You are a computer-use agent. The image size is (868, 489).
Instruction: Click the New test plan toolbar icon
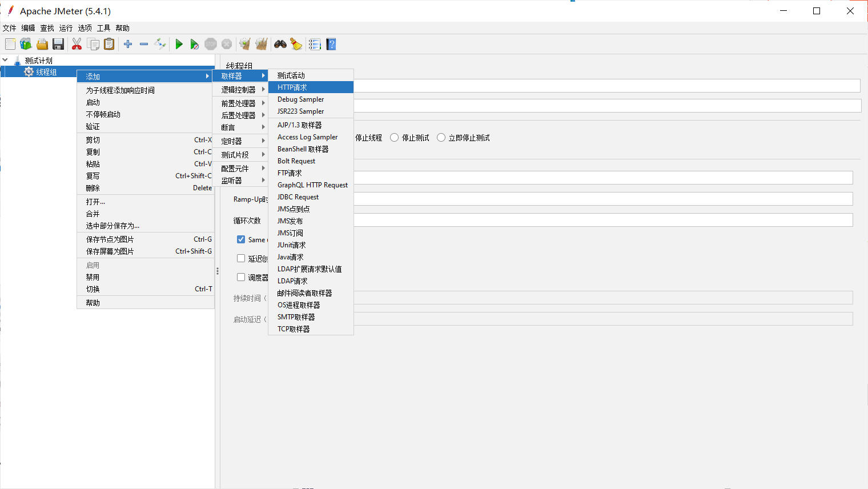point(10,44)
